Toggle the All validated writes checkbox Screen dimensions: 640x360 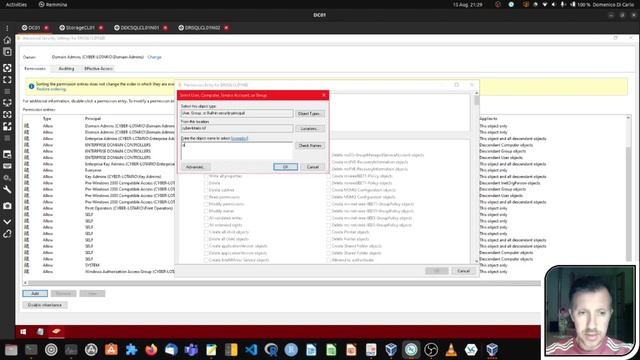coord(206,218)
